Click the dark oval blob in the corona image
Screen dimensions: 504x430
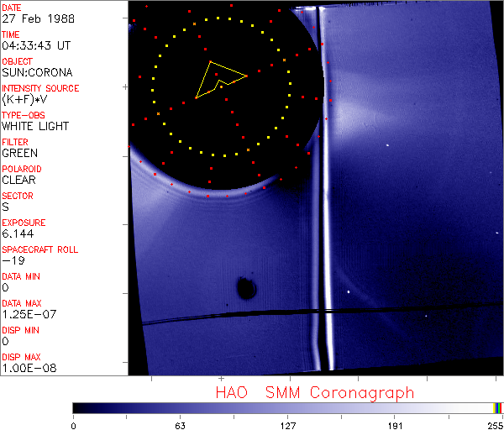pos(246,288)
